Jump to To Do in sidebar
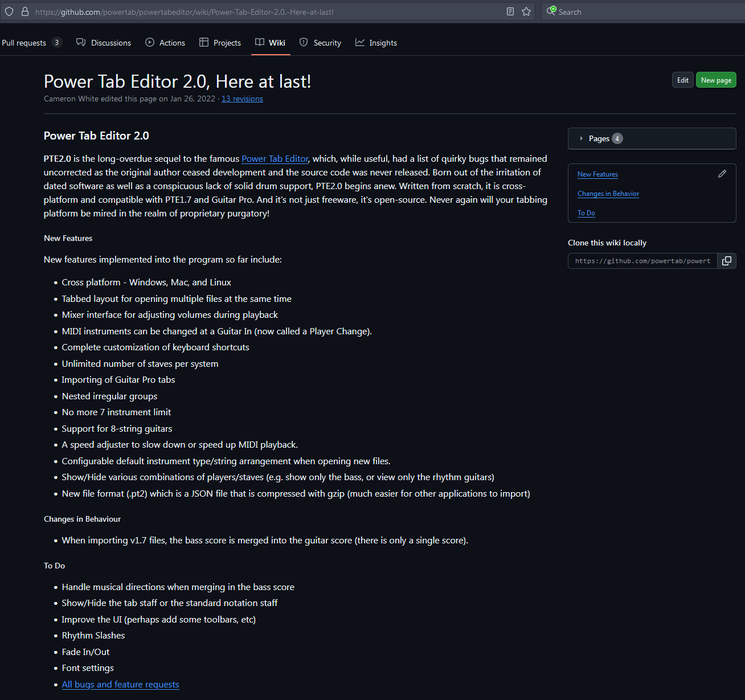This screenshot has width=745, height=700. (586, 213)
